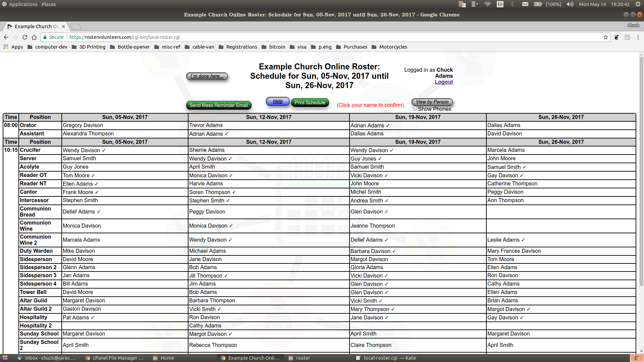Reload the roster page
Viewport: 644px width, 362px height.
click(25, 37)
